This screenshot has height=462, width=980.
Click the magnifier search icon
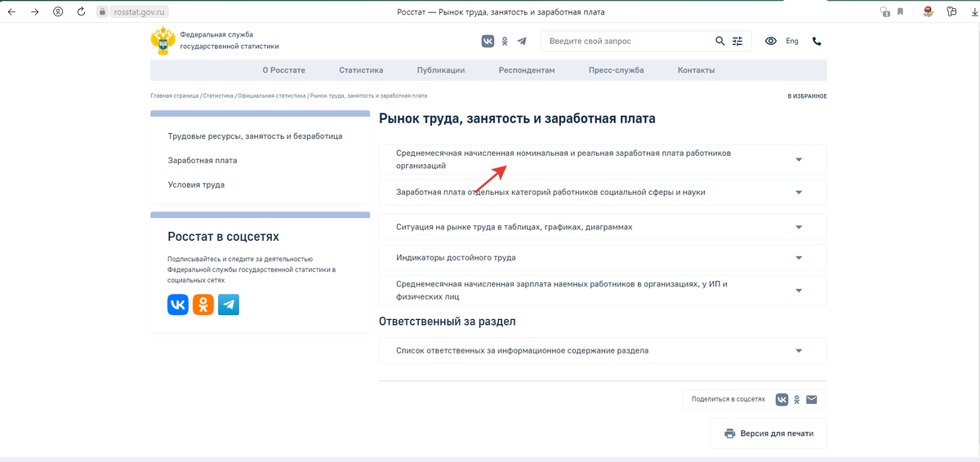point(720,41)
